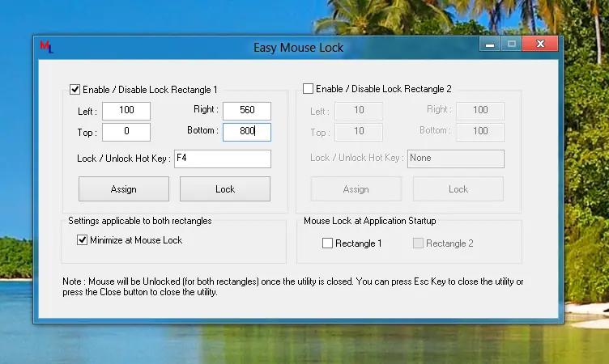
Task: Click the 'Settings applicable to both rectangles' label
Action: [140, 221]
